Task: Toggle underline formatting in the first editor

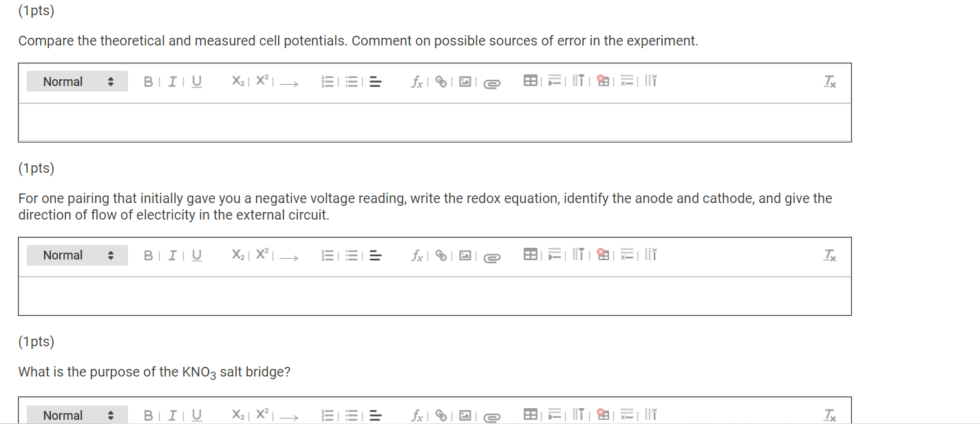Action: coord(196,81)
